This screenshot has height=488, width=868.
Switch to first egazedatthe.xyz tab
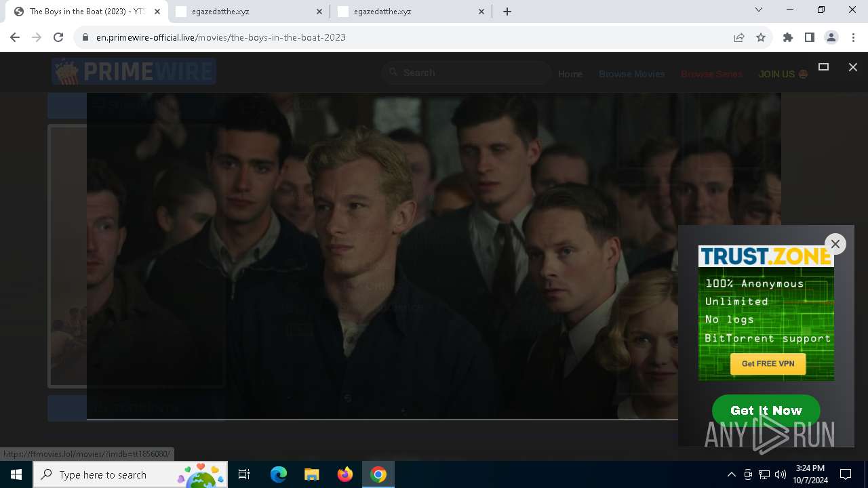250,12
